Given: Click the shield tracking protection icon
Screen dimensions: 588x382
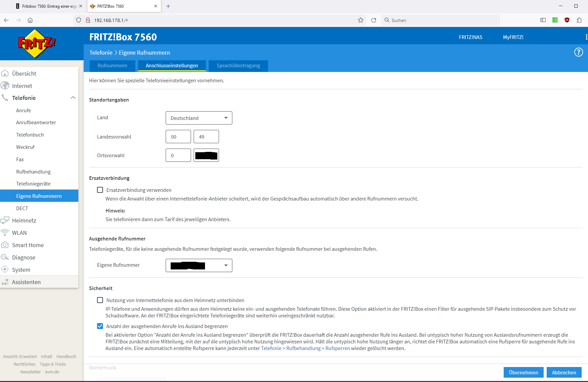Looking at the screenshot, I should (79, 20).
